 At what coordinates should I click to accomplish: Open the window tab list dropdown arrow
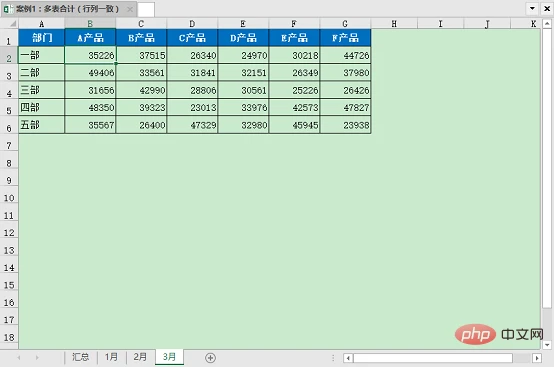[532, 8]
